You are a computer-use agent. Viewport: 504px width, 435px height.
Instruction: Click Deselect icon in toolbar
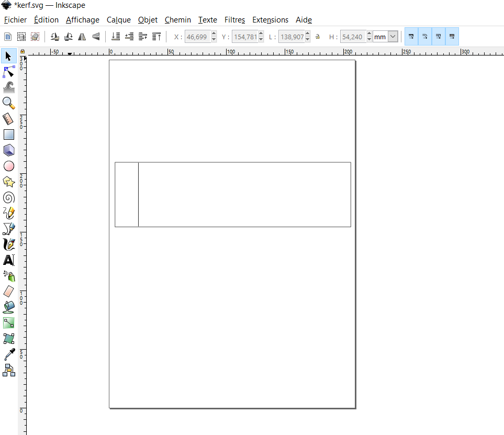35,37
